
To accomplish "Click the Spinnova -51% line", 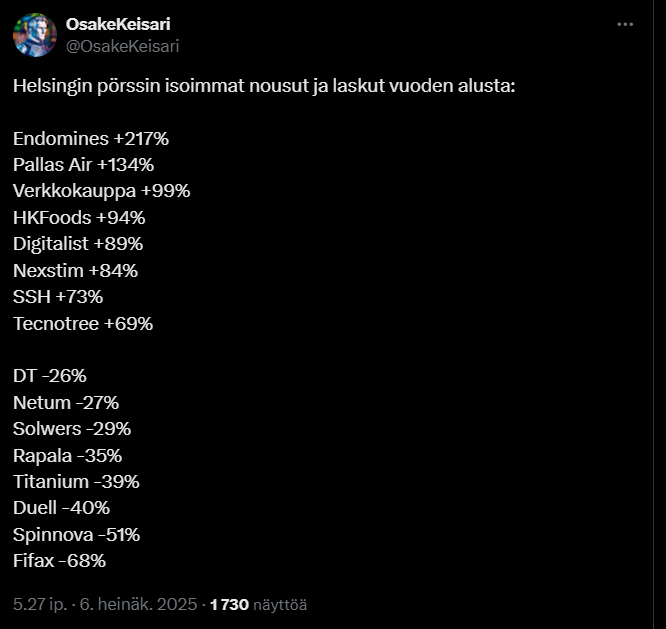I will [76, 535].
